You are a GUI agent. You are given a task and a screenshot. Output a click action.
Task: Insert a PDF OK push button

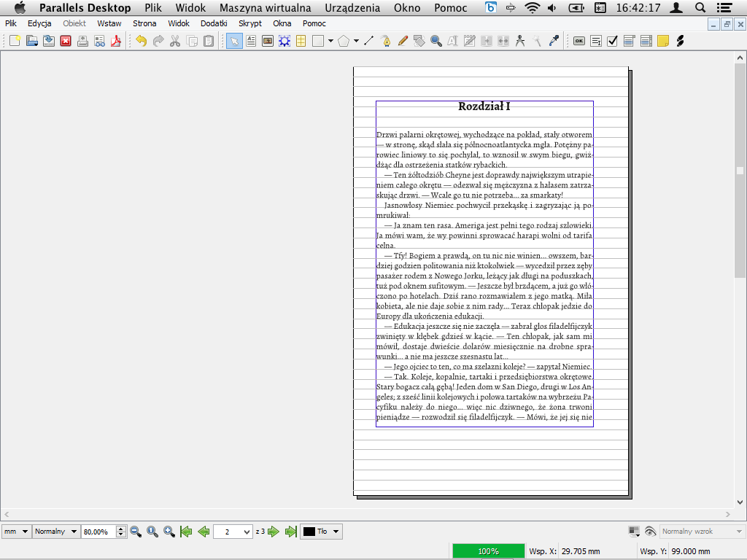pos(579,41)
